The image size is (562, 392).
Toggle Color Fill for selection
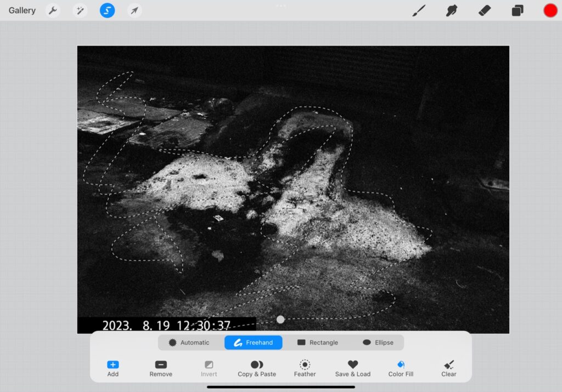click(401, 368)
